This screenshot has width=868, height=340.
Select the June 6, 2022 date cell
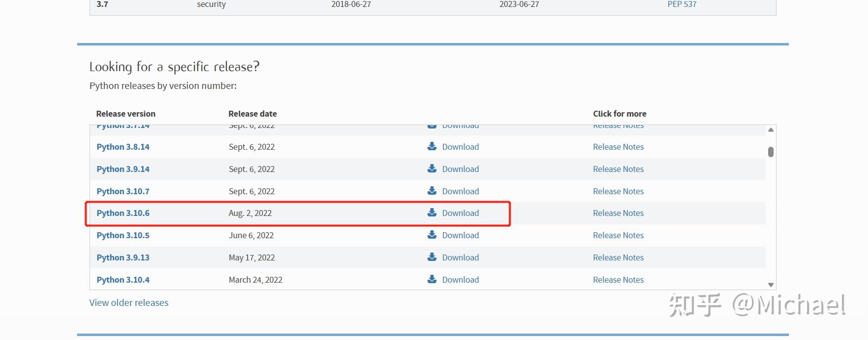tap(251, 235)
